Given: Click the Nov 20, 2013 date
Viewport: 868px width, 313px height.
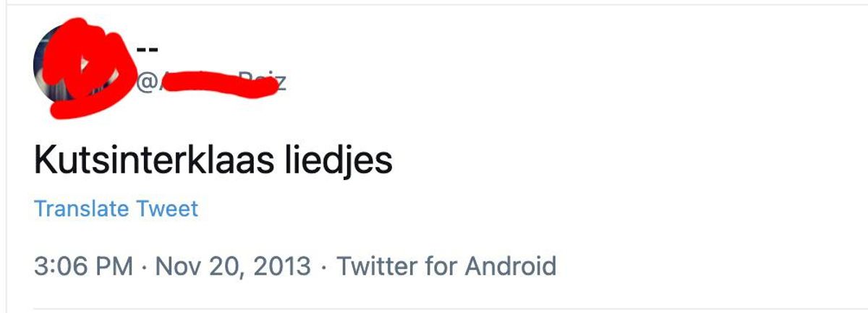Looking at the screenshot, I should (233, 267).
